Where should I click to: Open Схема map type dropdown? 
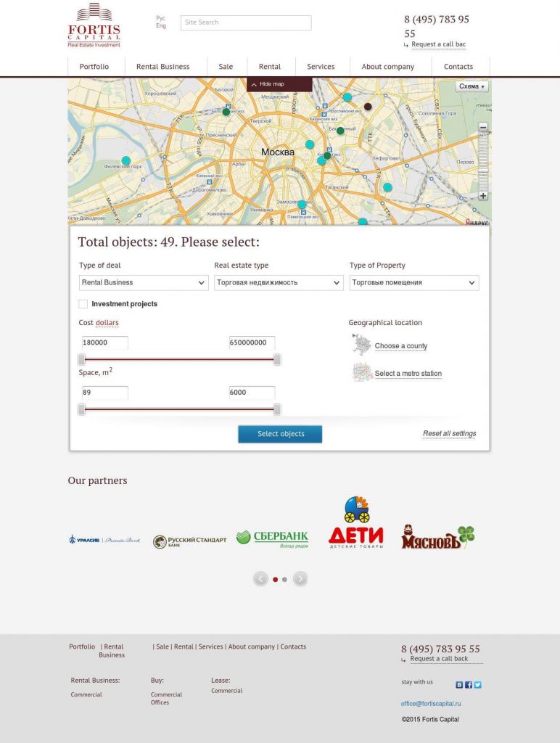[x=472, y=86]
